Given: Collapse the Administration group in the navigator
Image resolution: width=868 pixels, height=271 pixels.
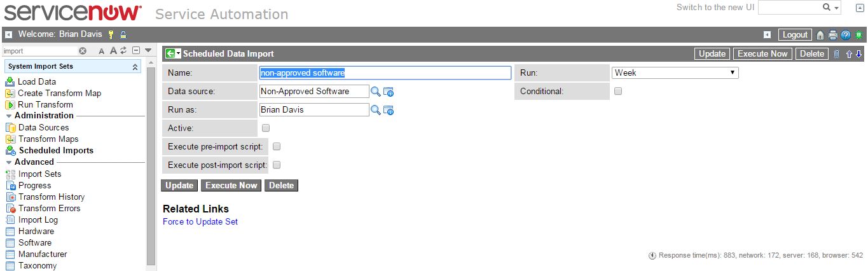Looking at the screenshot, I should 9,116.
